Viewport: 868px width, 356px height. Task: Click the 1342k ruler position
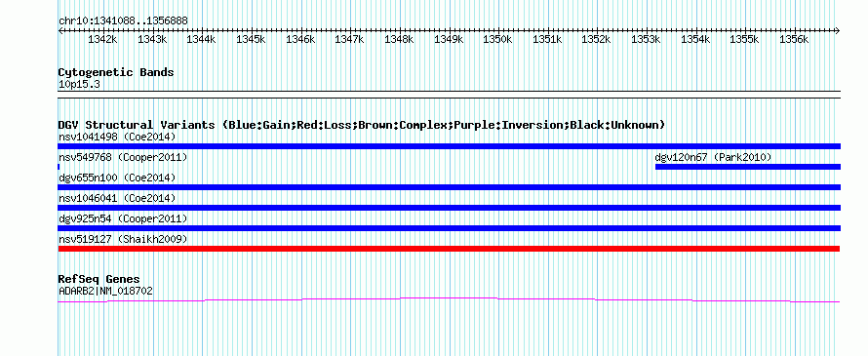(x=103, y=40)
